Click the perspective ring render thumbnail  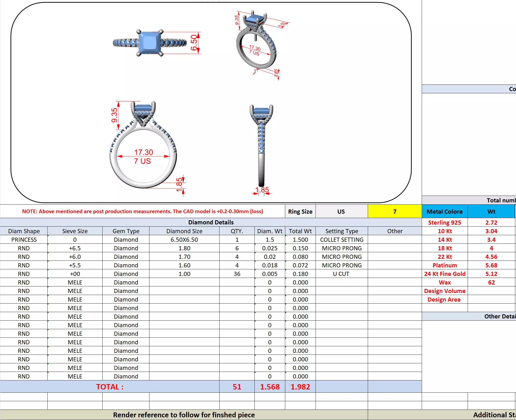pos(256,43)
